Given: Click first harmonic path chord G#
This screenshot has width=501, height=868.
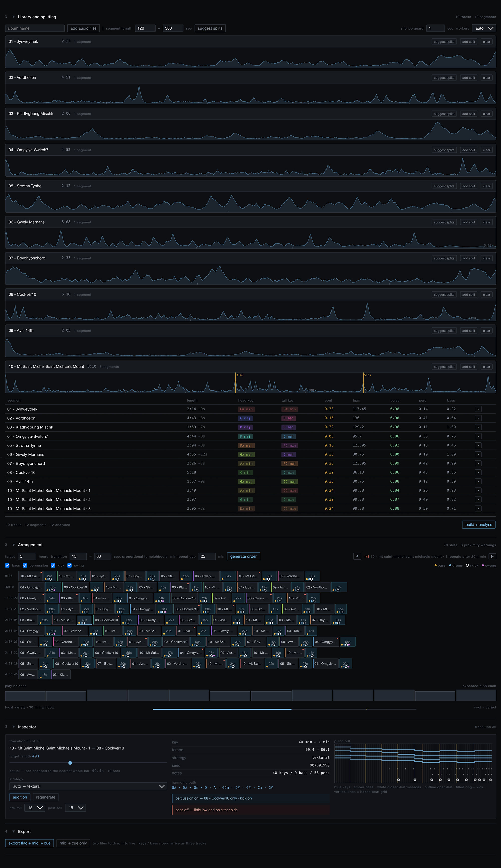Looking at the screenshot, I should (174, 788).
